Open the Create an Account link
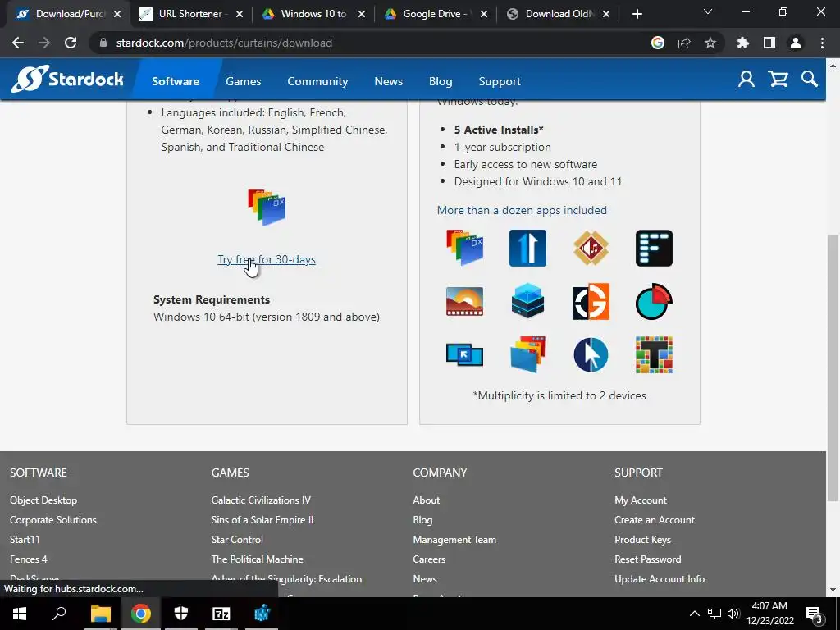Screen dimensions: 840x630 (654, 519)
